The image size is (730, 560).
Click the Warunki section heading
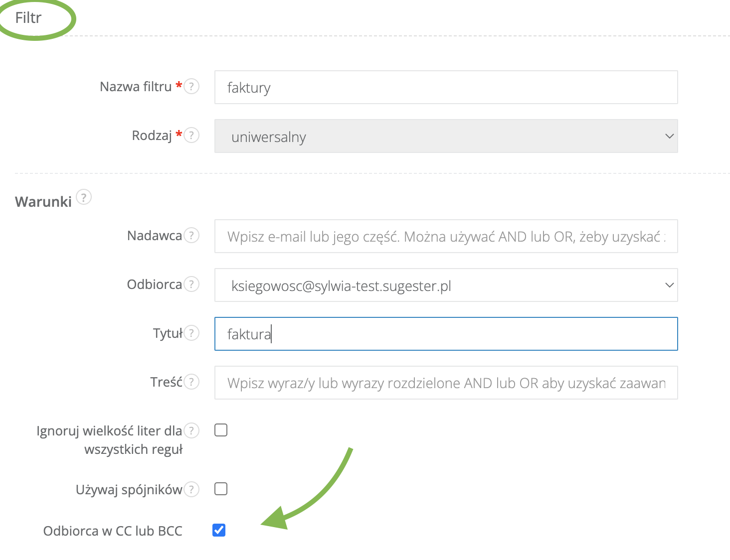[x=43, y=202]
